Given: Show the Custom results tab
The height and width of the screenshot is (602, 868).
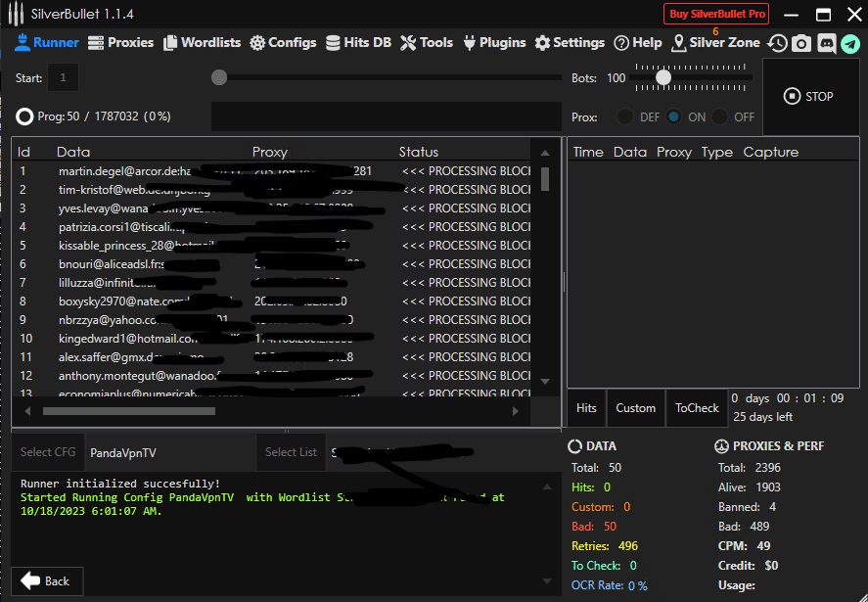Looking at the screenshot, I should tap(635, 408).
